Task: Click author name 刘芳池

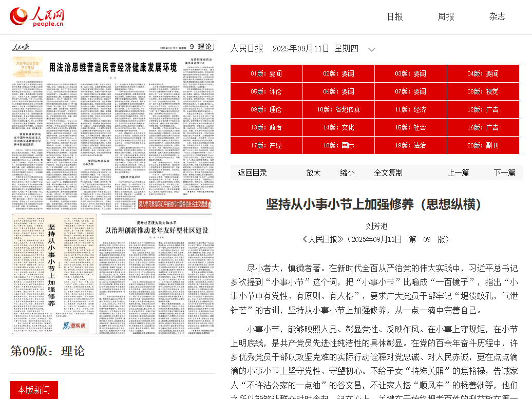Action: click(376, 226)
